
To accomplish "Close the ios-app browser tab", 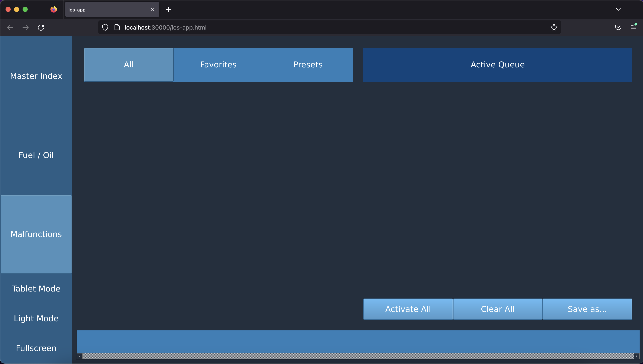I will (152, 10).
